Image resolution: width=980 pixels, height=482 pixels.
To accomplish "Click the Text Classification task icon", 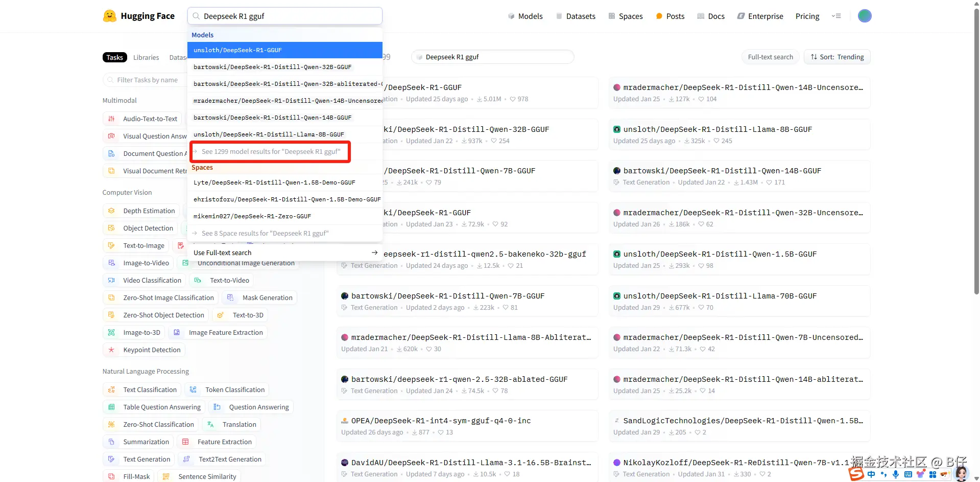I will 111,389.
